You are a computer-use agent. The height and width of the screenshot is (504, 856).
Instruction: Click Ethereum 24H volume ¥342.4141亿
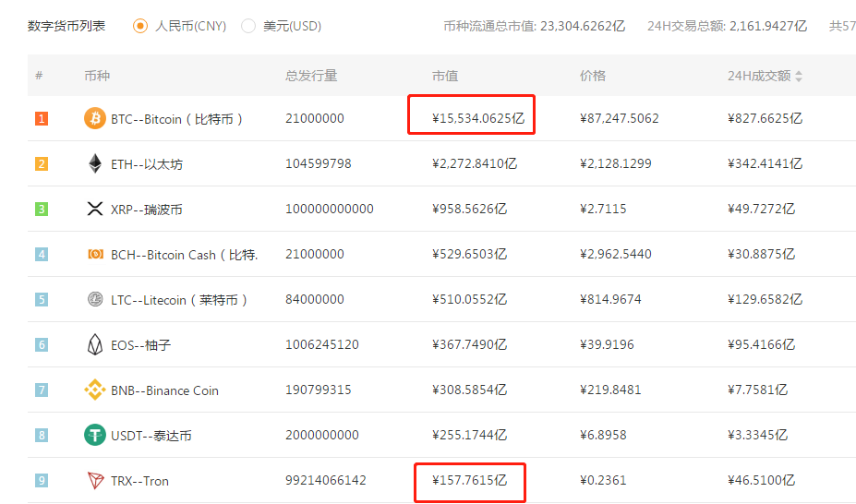click(765, 163)
